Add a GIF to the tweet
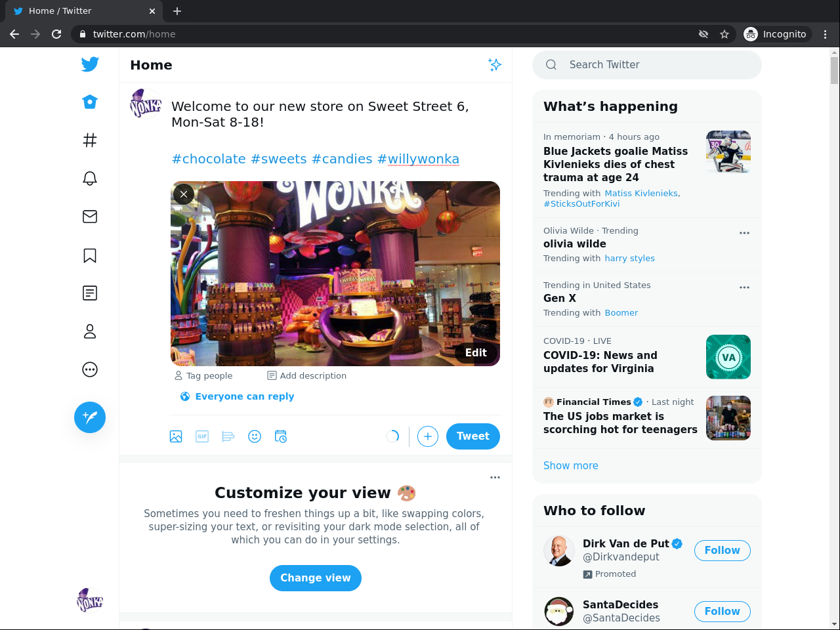 click(x=202, y=436)
